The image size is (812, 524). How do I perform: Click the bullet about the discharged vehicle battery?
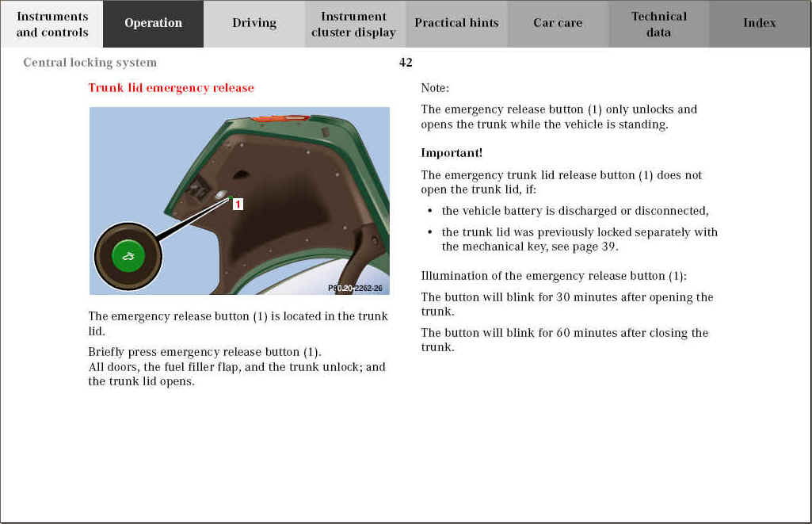coord(574,211)
